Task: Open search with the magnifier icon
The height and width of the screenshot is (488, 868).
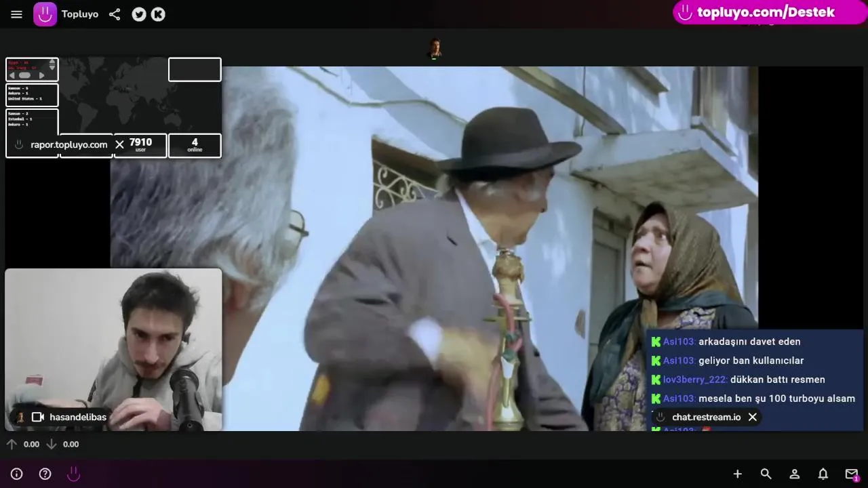Action: click(766, 474)
